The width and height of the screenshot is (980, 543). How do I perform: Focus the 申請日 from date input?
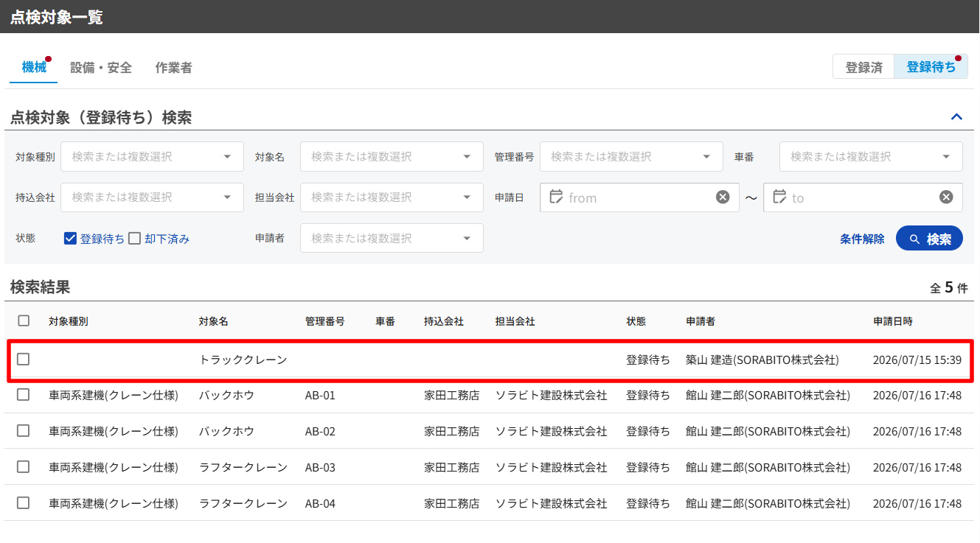(x=639, y=197)
